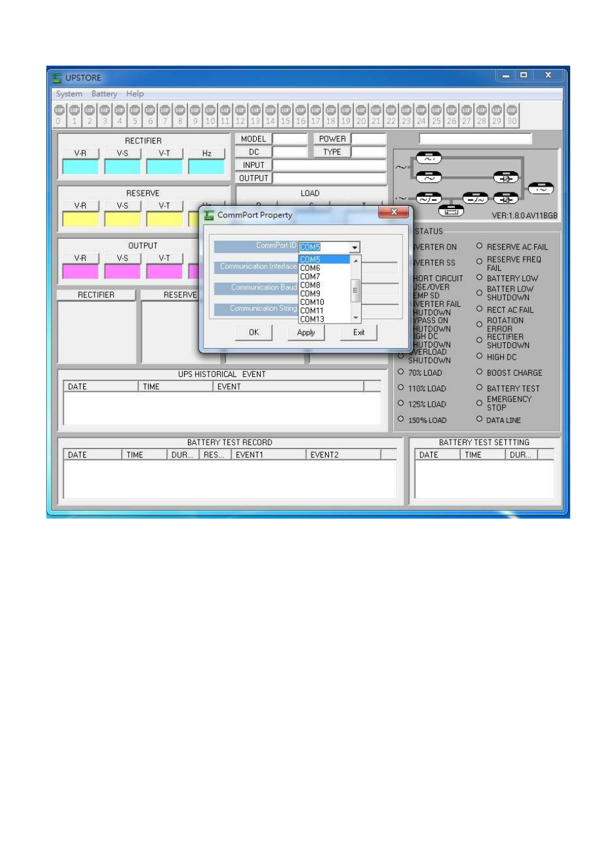614x868 pixels.
Task: Toggle RECT AC FAIL indicator
Action: tap(479, 309)
